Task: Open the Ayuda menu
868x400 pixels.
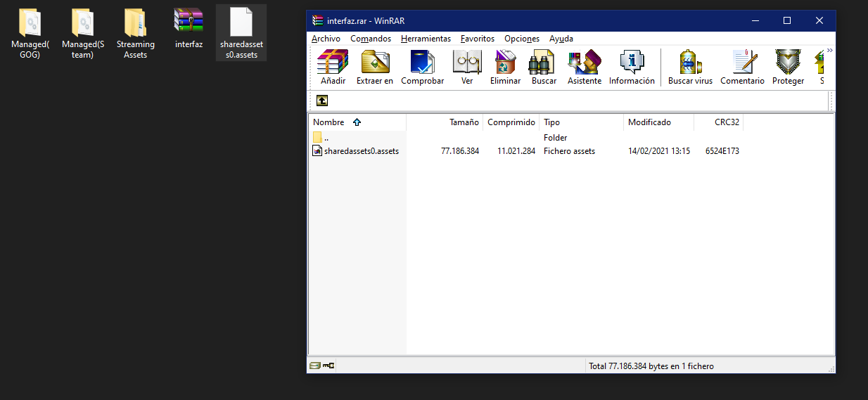Action: point(561,39)
